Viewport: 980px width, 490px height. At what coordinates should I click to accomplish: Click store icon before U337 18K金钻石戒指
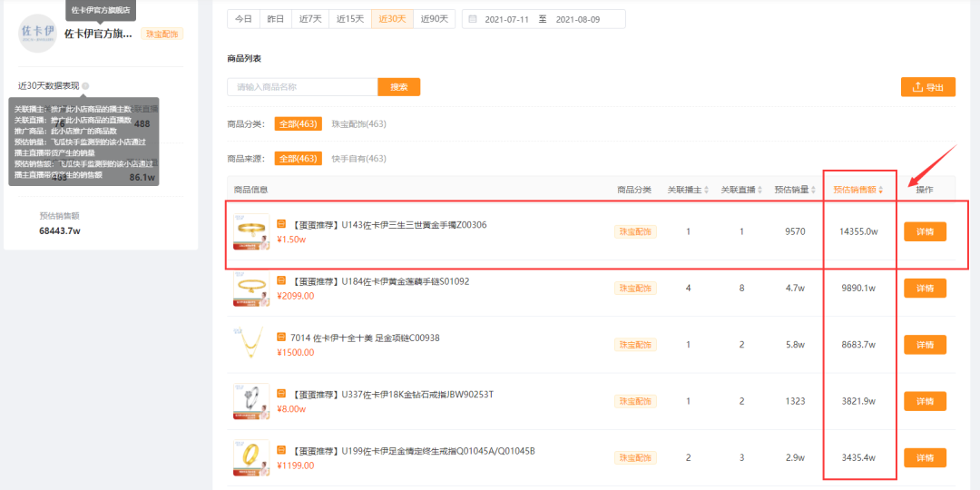pos(281,394)
